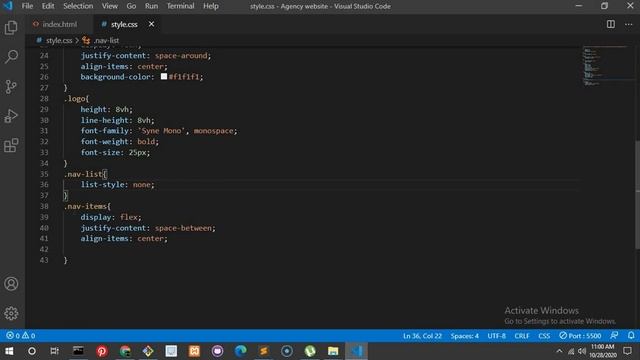Image resolution: width=640 pixels, height=360 pixels.
Task: Click the Port : 5500 Live Server button
Action: click(580, 336)
